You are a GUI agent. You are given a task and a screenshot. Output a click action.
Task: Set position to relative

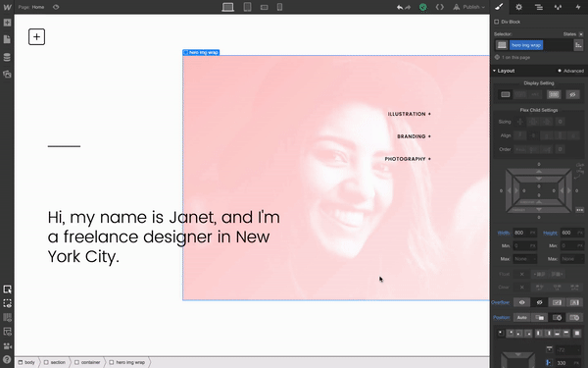539,318
